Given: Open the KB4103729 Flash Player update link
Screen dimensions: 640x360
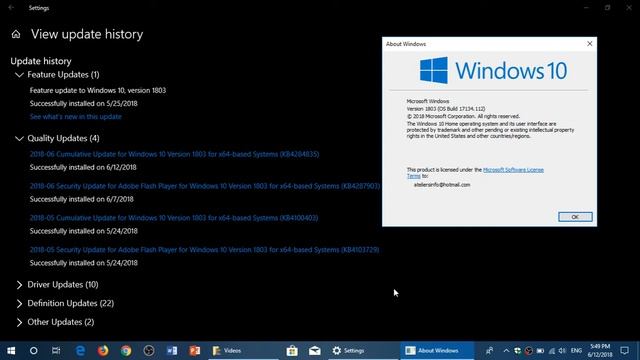Looking at the screenshot, I should (x=204, y=250).
